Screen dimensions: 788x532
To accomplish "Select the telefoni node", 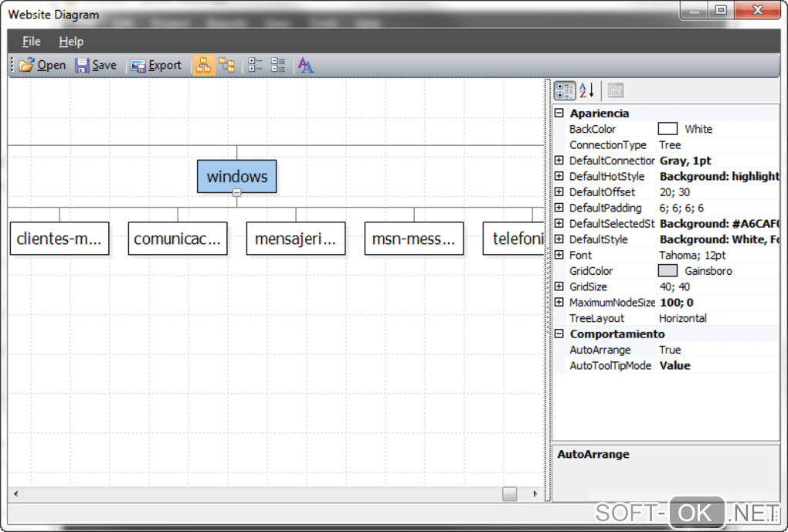I will [x=514, y=239].
